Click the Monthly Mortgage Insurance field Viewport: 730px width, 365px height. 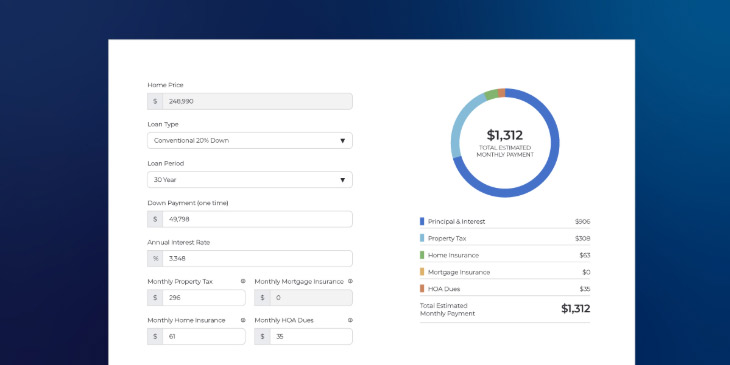[x=303, y=297]
